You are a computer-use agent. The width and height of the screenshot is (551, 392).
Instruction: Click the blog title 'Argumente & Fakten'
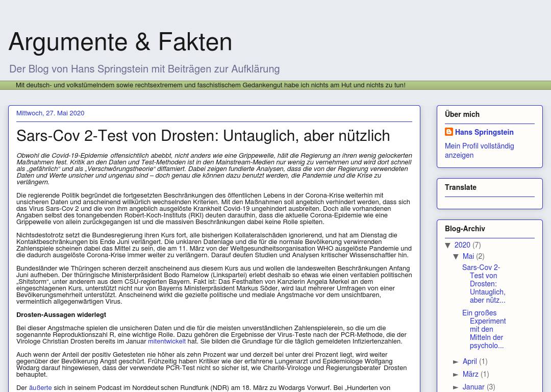[120, 42]
